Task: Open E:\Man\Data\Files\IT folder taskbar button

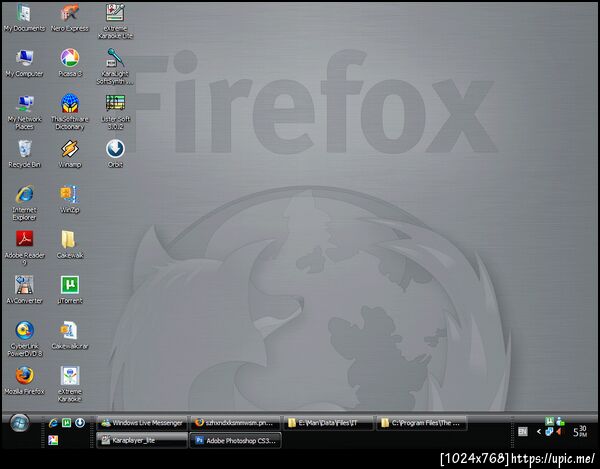Action: tap(328, 423)
